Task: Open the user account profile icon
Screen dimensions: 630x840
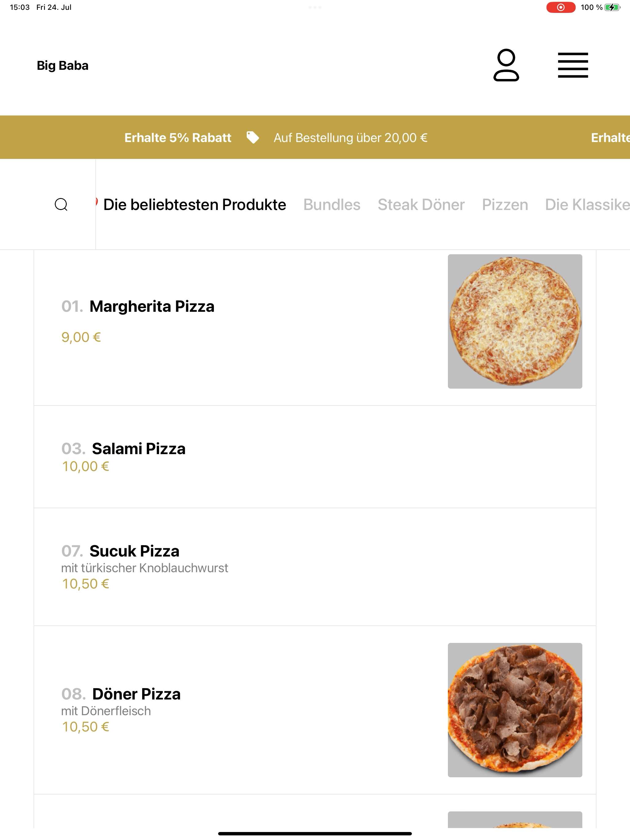Action: point(506,65)
